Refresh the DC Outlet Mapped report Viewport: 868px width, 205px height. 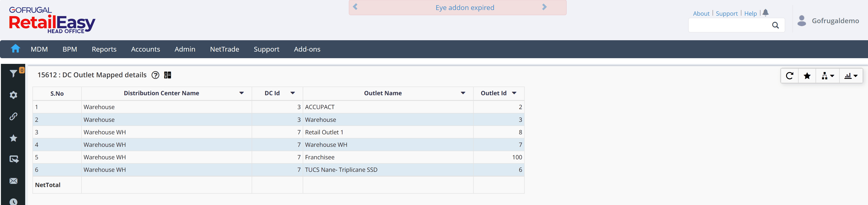tap(789, 76)
